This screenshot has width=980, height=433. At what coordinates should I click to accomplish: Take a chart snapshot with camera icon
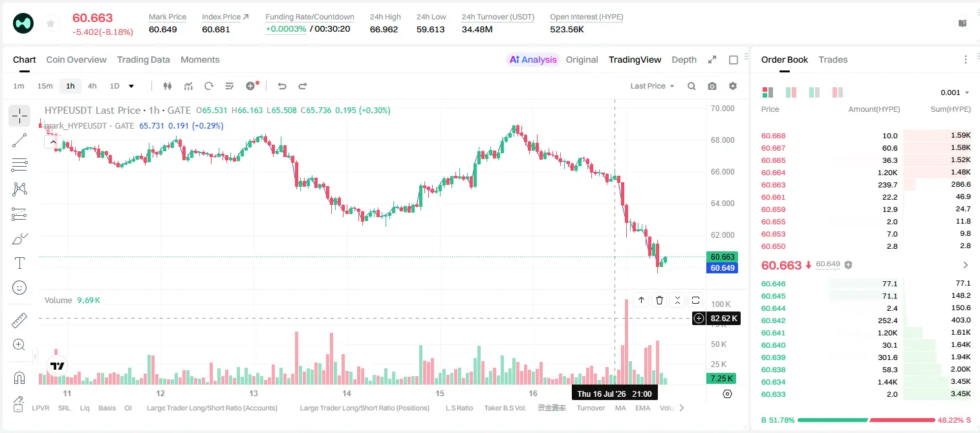coord(712,86)
